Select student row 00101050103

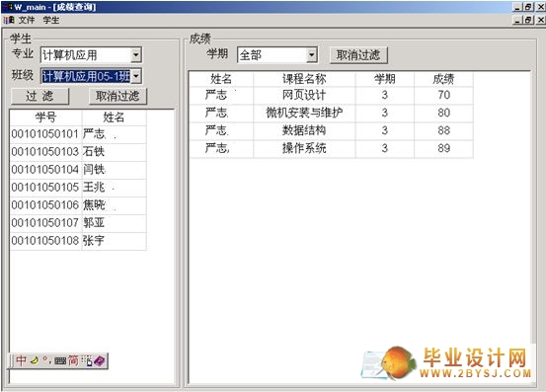(78, 152)
